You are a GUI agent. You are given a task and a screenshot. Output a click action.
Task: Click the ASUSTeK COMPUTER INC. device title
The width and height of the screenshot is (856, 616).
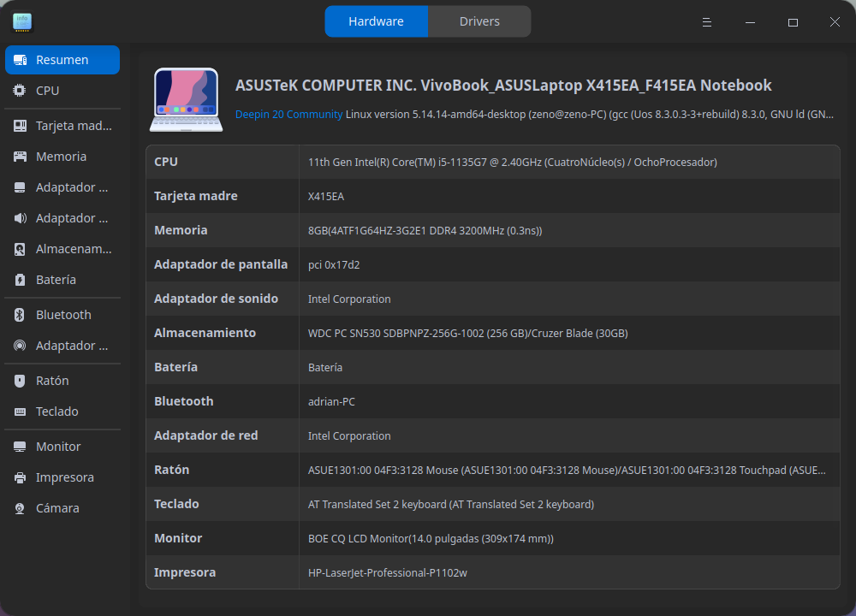(x=503, y=86)
